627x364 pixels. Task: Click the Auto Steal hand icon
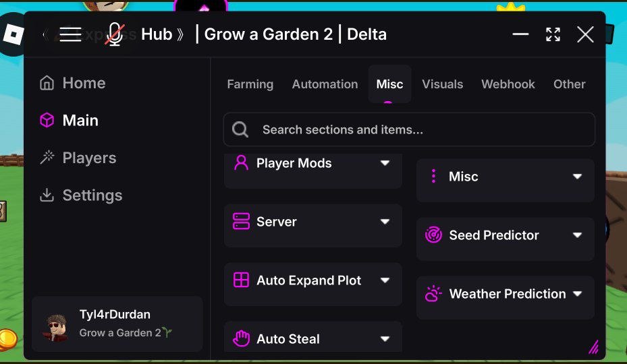241,339
